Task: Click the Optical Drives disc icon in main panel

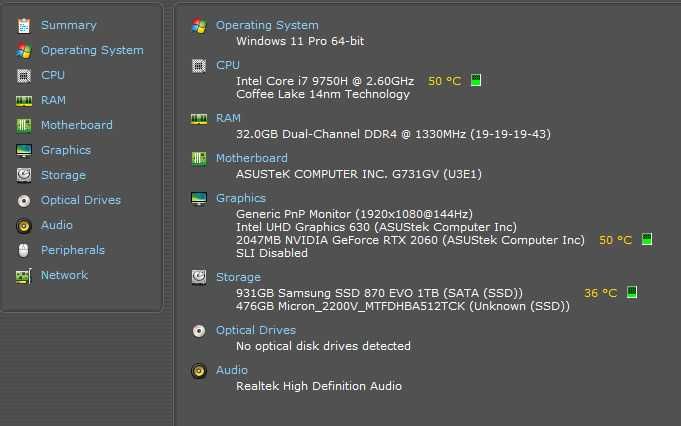Action: tap(199, 331)
